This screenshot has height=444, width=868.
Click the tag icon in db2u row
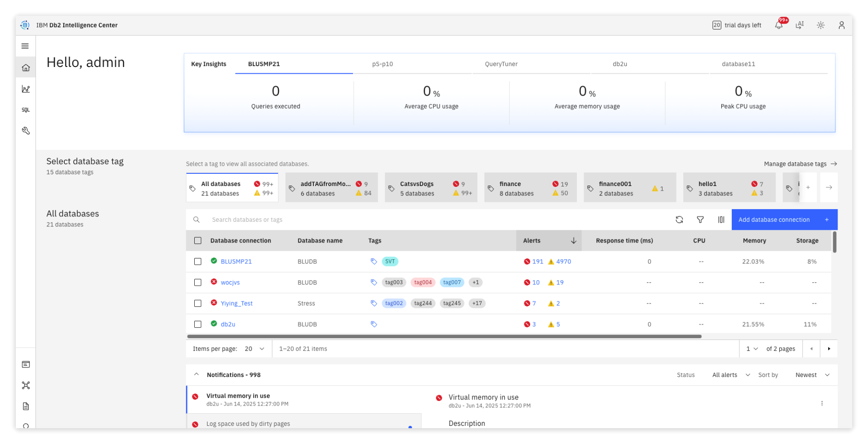374,324
